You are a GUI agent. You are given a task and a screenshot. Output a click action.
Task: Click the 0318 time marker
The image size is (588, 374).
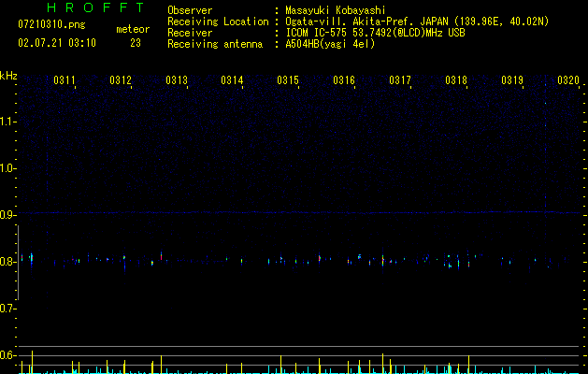coord(456,80)
